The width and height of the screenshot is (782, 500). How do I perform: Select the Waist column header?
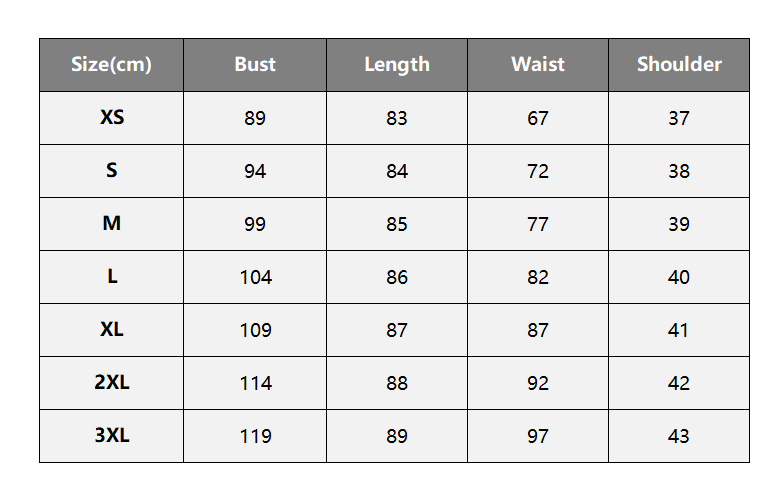538,65
